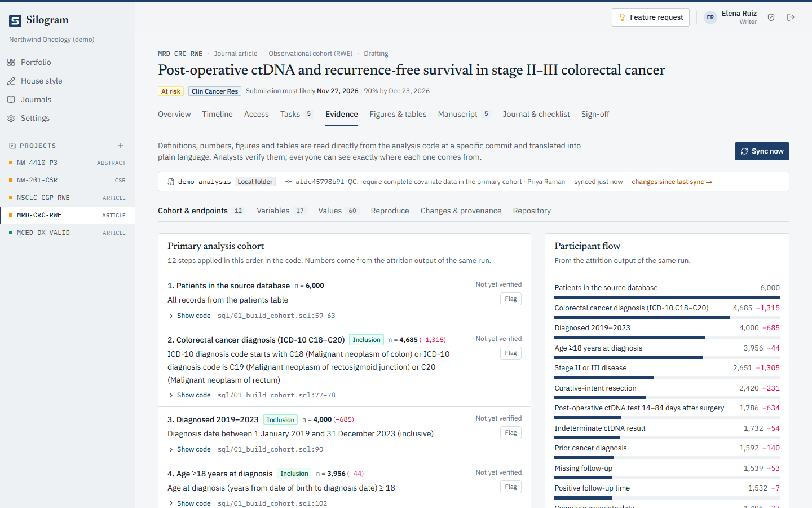The width and height of the screenshot is (812, 508).
Task: Add a new project with the plus icon
Action: (x=121, y=146)
